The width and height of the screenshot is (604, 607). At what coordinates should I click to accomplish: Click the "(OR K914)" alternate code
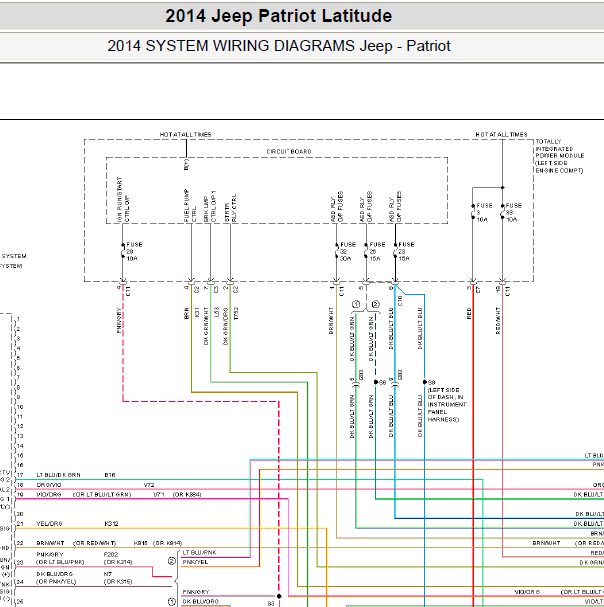pos(168,543)
